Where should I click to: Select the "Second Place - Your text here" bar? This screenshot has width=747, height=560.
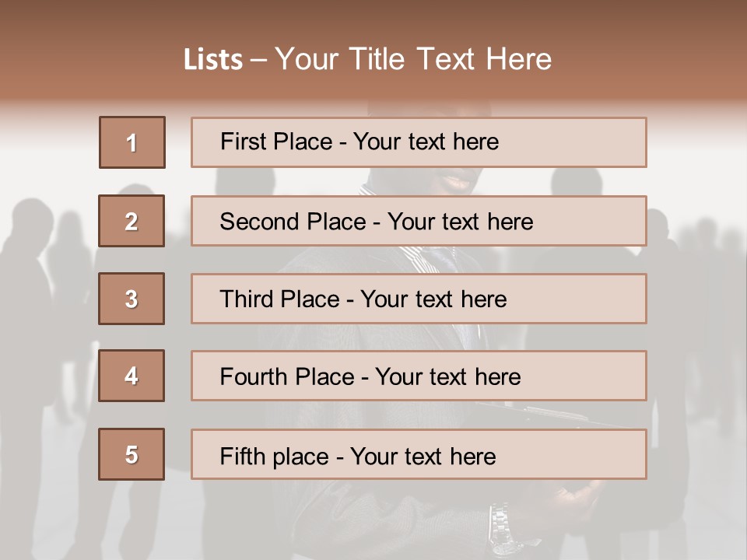click(419, 221)
